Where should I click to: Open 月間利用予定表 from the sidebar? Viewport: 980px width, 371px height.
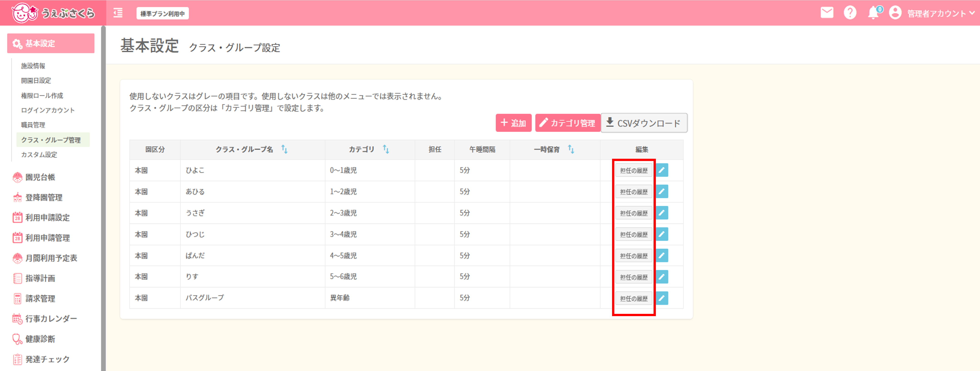click(45, 258)
